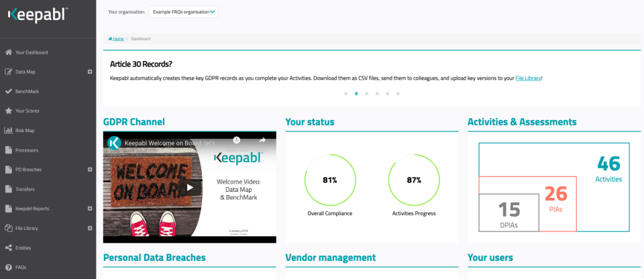The image size is (644, 279).
Task: Click the edit icon beside Data Map
Action: pos(8,72)
